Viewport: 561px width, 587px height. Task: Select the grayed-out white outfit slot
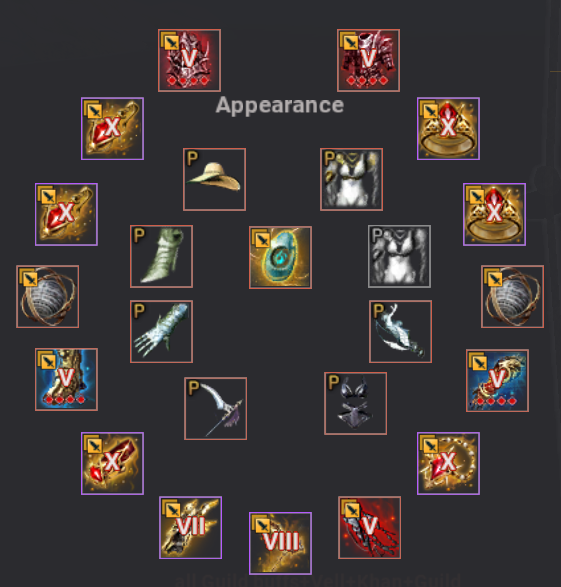[399, 256]
